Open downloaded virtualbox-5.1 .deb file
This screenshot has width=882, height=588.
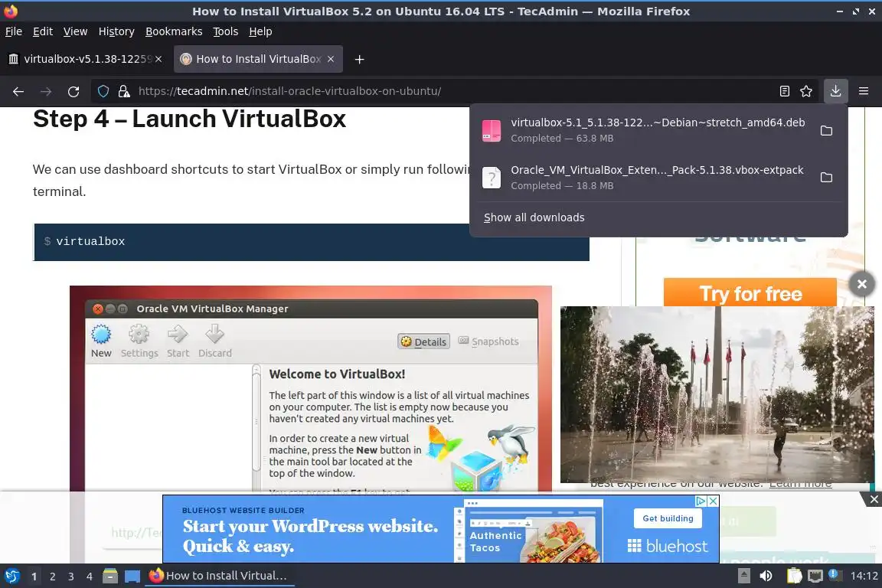click(644, 130)
